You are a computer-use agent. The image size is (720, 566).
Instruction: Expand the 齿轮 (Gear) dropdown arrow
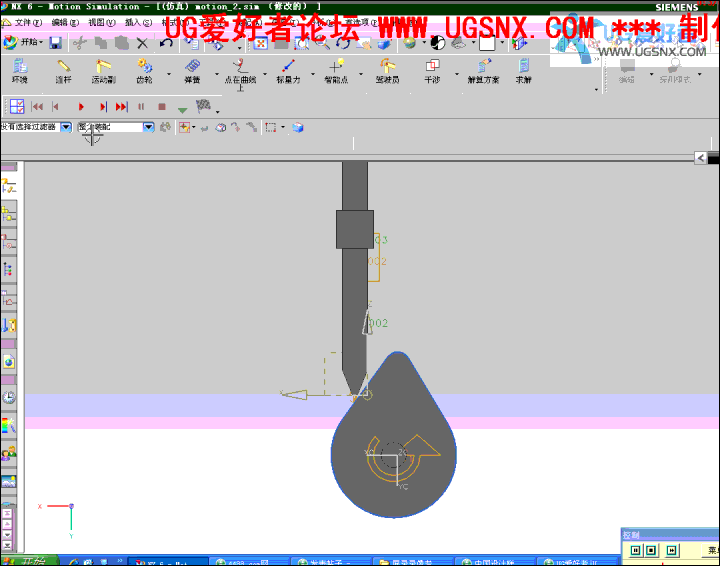pyautogui.click(x=169, y=73)
